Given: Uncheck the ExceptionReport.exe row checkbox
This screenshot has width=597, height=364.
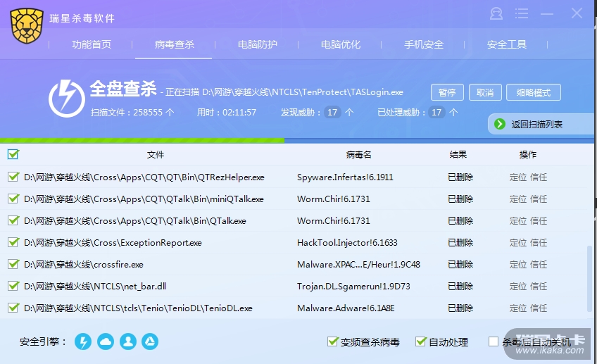Looking at the screenshot, I should pos(13,242).
